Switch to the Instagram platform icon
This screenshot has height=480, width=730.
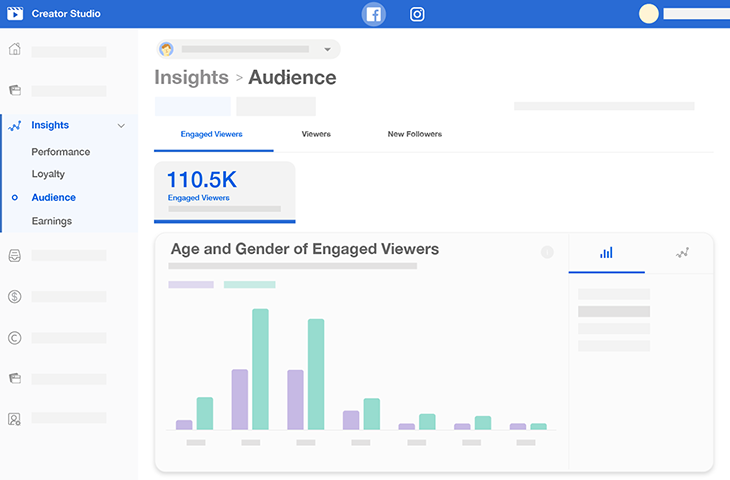pyautogui.click(x=417, y=14)
